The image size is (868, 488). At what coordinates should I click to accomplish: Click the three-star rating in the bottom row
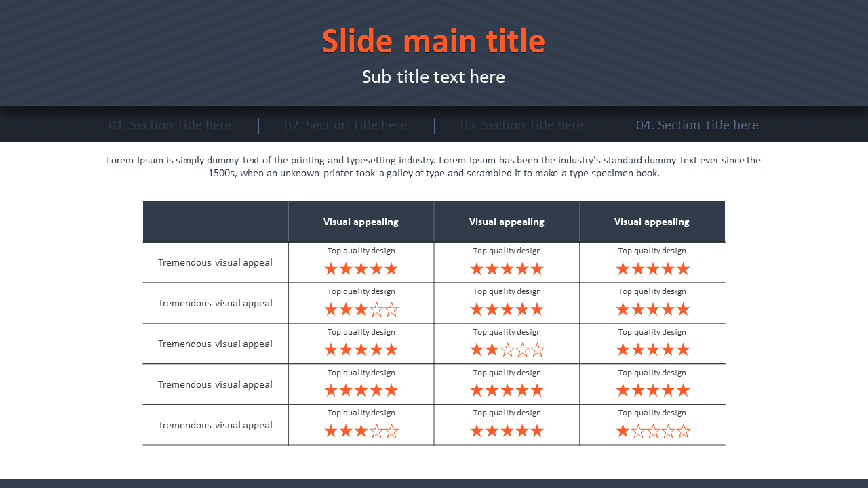click(x=361, y=431)
